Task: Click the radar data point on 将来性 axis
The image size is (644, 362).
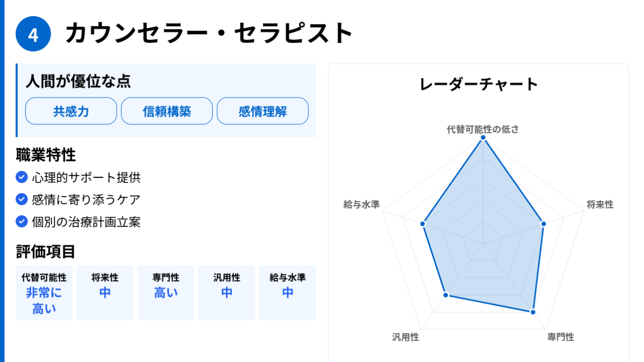Action: (543, 224)
